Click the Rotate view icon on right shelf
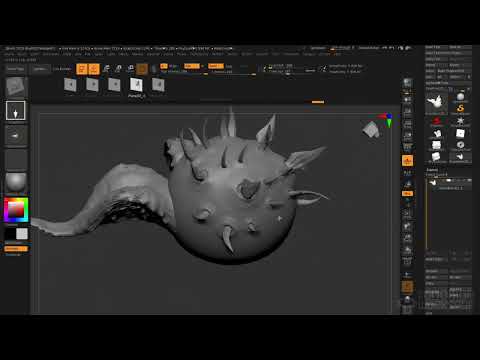Screen dimensions: 480x360 (x=407, y=251)
